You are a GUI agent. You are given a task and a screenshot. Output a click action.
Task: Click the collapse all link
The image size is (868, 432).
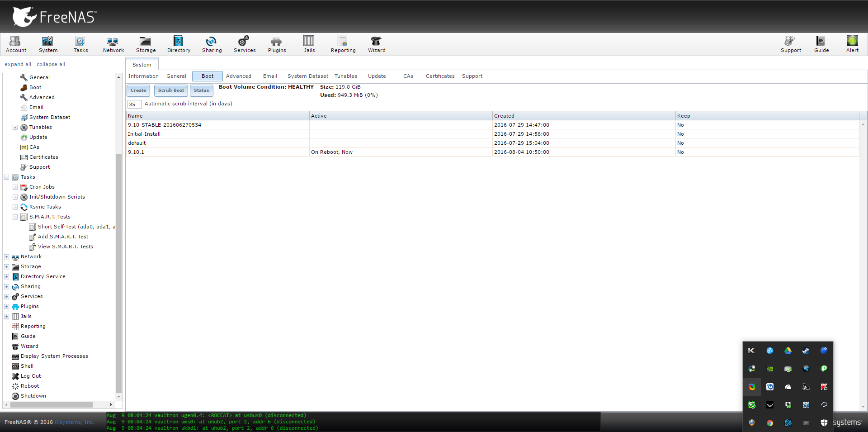pos(51,64)
